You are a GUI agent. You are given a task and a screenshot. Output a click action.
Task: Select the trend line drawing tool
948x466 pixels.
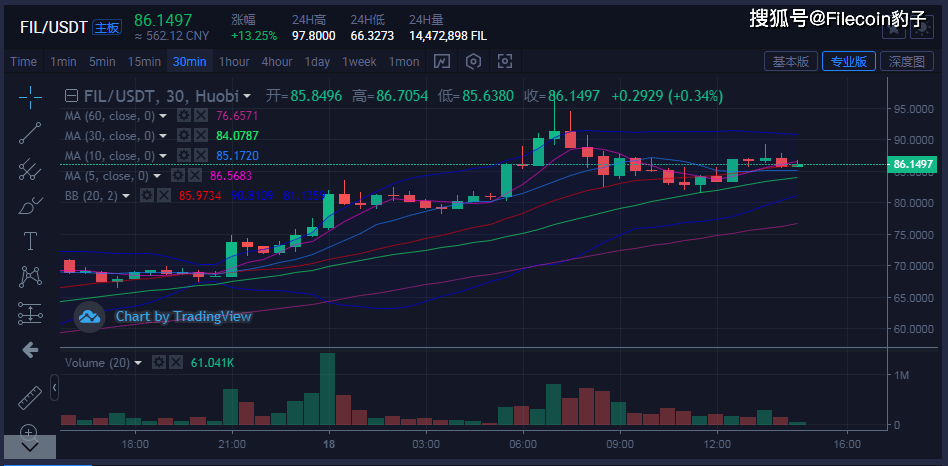(x=30, y=133)
